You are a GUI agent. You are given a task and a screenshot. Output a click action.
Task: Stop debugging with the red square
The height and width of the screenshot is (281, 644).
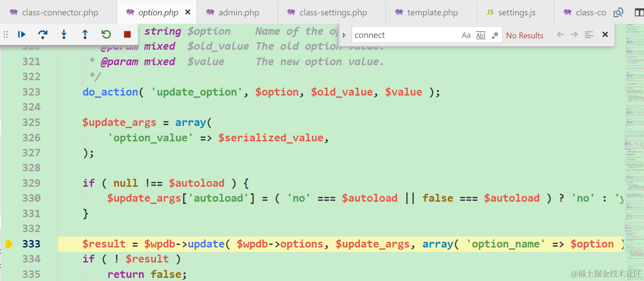pos(127,34)
